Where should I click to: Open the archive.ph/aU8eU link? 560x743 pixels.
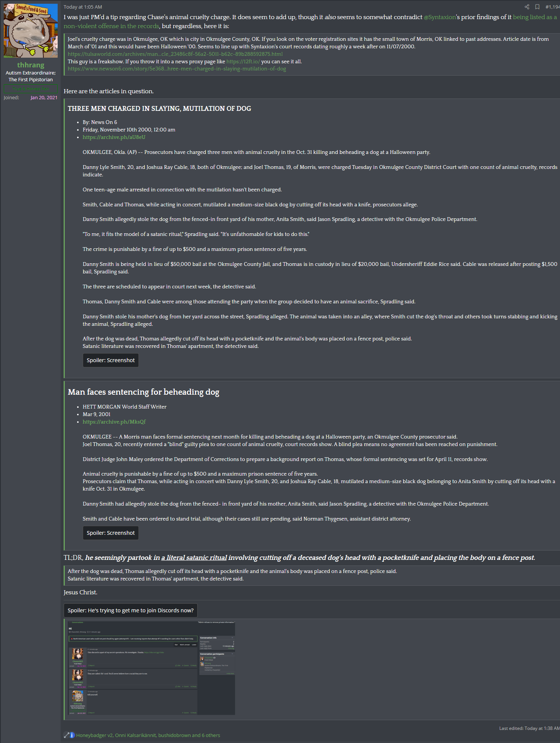(x=114, y=137)
